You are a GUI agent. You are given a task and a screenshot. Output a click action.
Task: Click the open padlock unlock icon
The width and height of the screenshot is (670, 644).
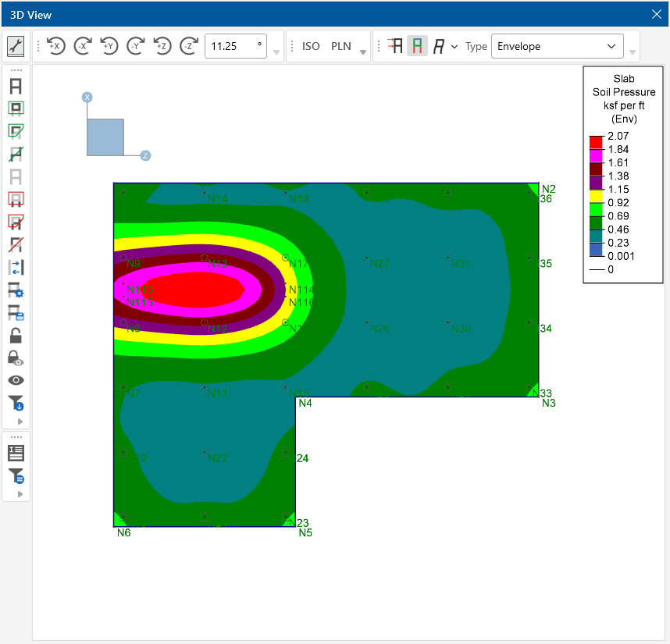pos(16,336)
